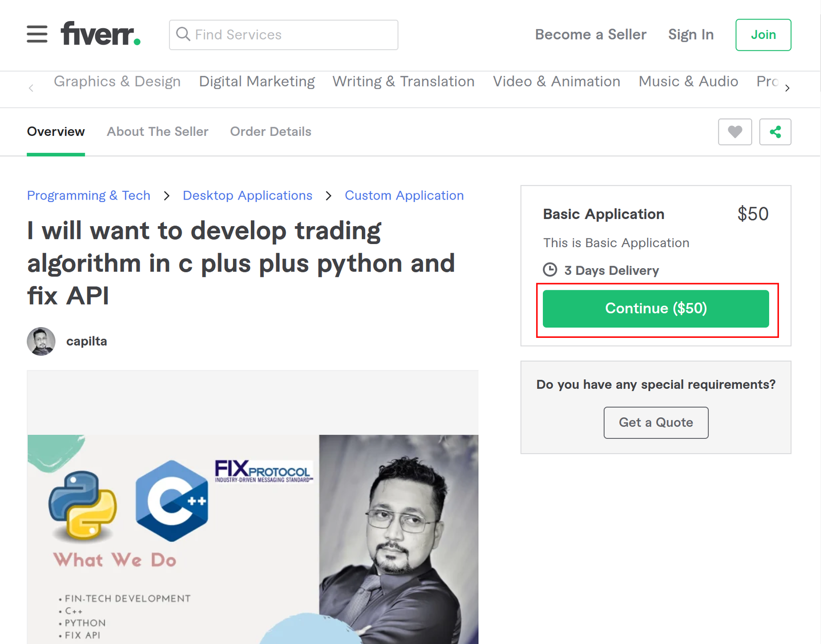Click 'This is Basic Application' description
The height and width of the screenshot is (644, 821).
[x=616, y=243]
